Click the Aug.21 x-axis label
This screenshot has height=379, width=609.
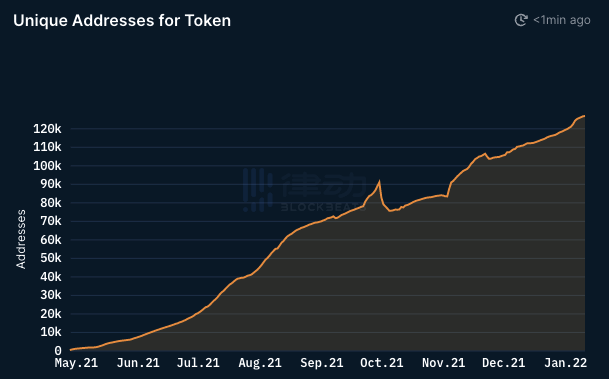click(x=260, y=363)
